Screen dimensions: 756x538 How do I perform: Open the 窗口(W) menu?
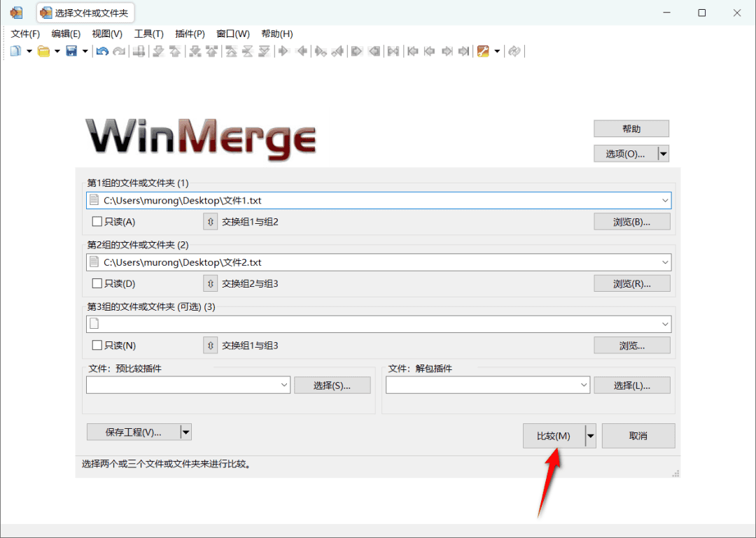coord(233,34)
